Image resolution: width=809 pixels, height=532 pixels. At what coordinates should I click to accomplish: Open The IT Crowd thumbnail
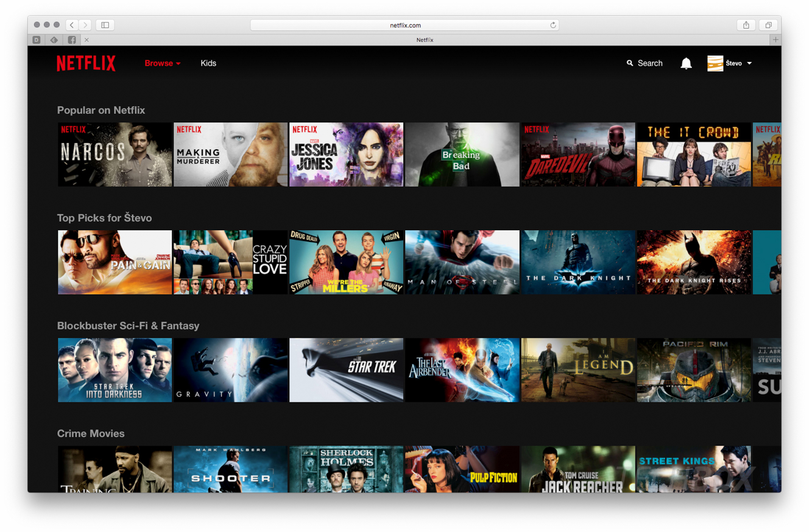(694, 155)
